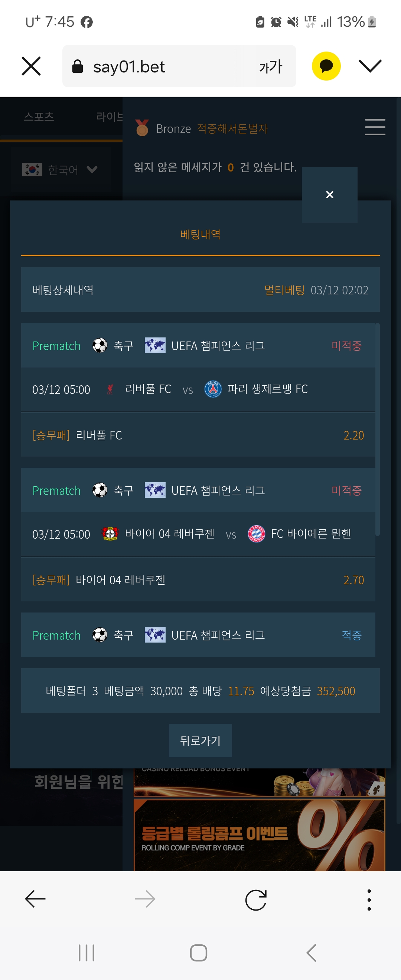Image resolution: width=401 pixels, height=980 pixels.
Task: Open the hamburger menu icon
Action: (375, 127)
